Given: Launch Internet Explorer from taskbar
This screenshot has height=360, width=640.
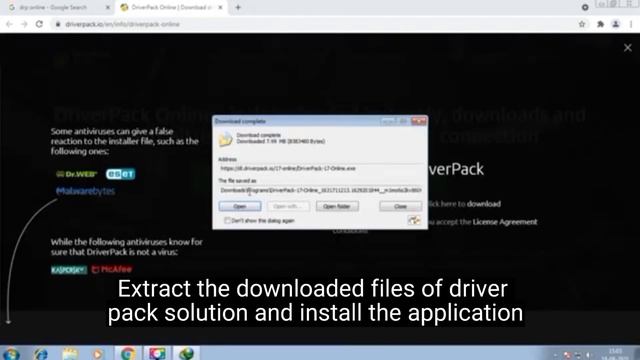Looking at the screenshot, I should pos(41,353).
